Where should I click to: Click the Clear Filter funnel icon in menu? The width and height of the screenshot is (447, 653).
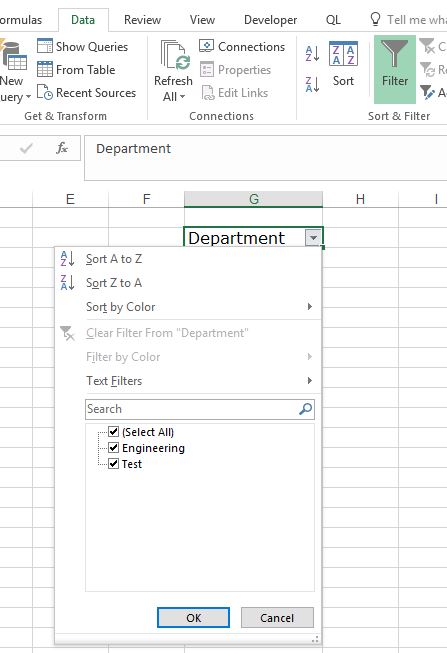pos(67,333)
